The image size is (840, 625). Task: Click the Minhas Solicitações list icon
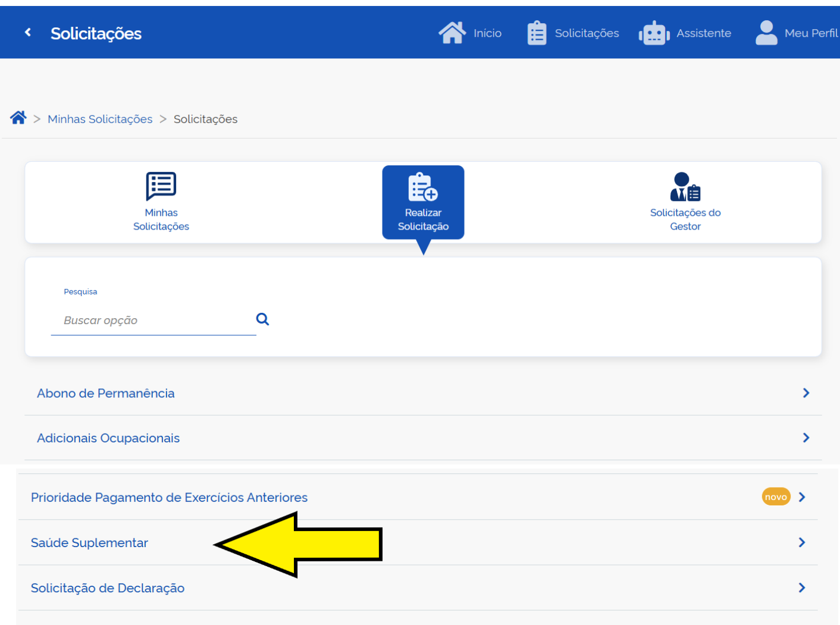pos(161,186)
